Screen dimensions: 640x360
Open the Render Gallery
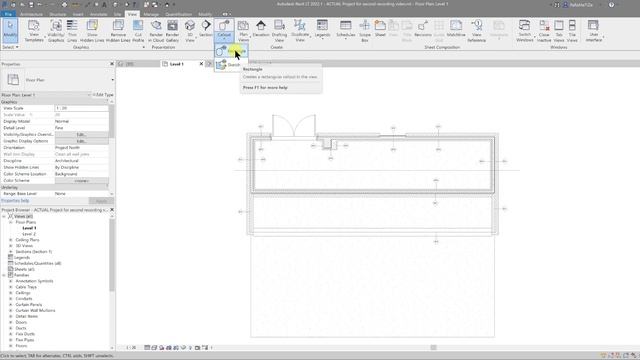click(172, 31)
